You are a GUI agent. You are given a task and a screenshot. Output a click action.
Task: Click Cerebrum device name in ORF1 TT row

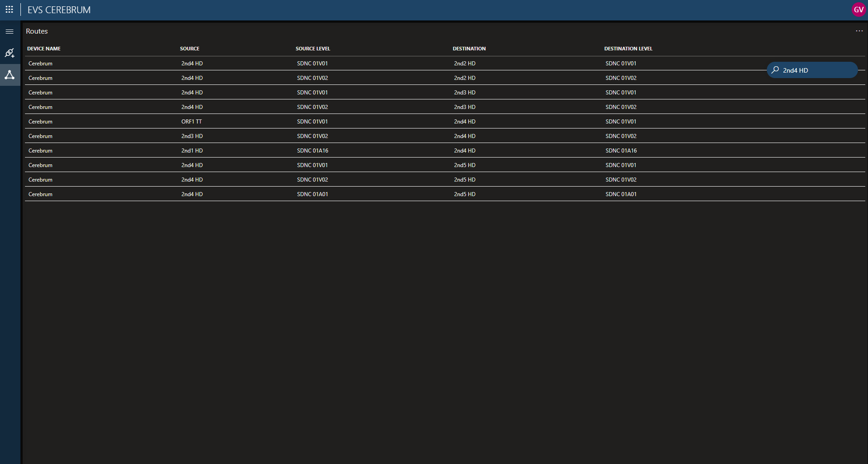[40, 122]
